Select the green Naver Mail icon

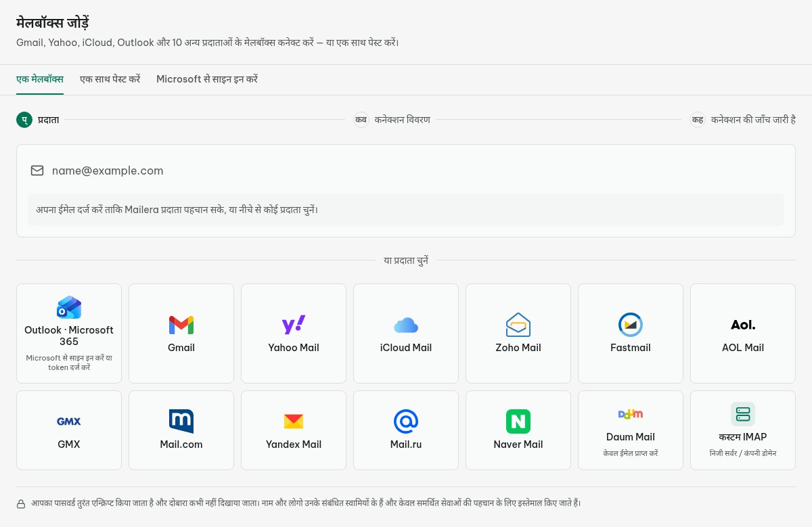[518, 421]
